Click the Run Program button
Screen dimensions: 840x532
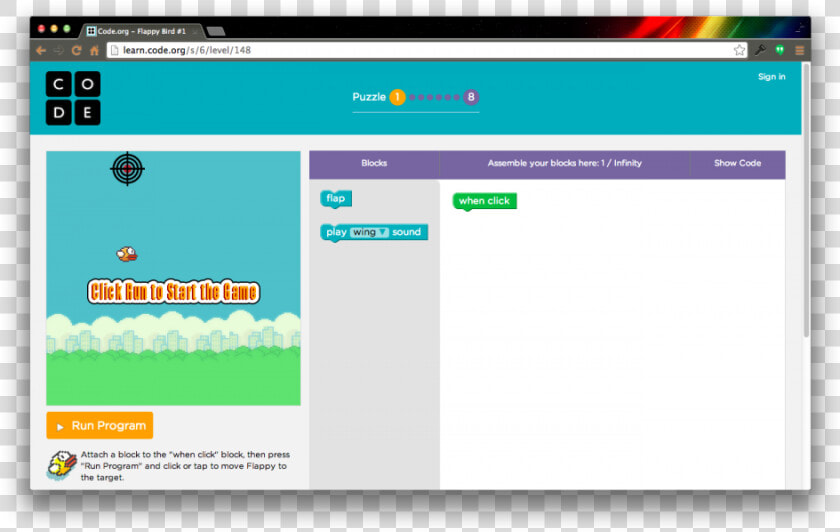click(100, 425)
